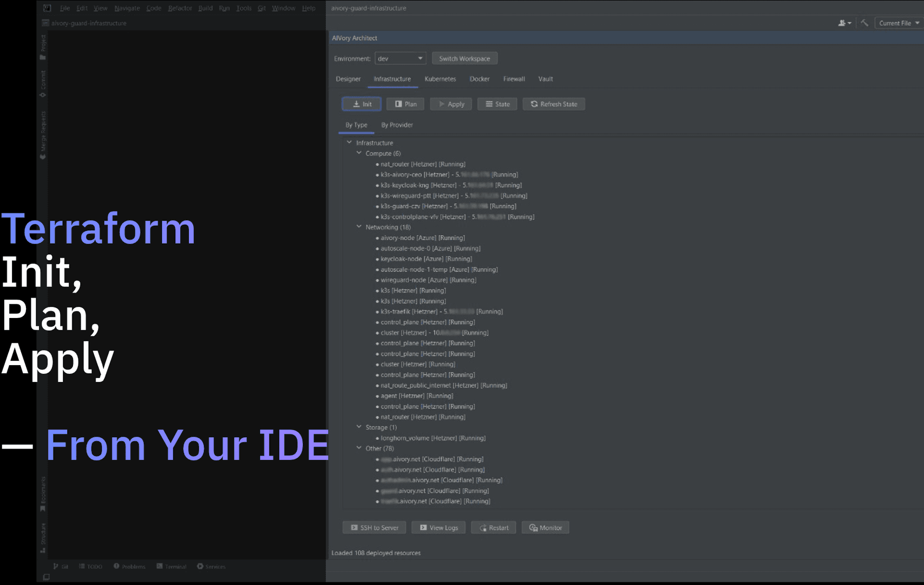
Task: Run Terraform Plan button
Action: coord(405,104)
